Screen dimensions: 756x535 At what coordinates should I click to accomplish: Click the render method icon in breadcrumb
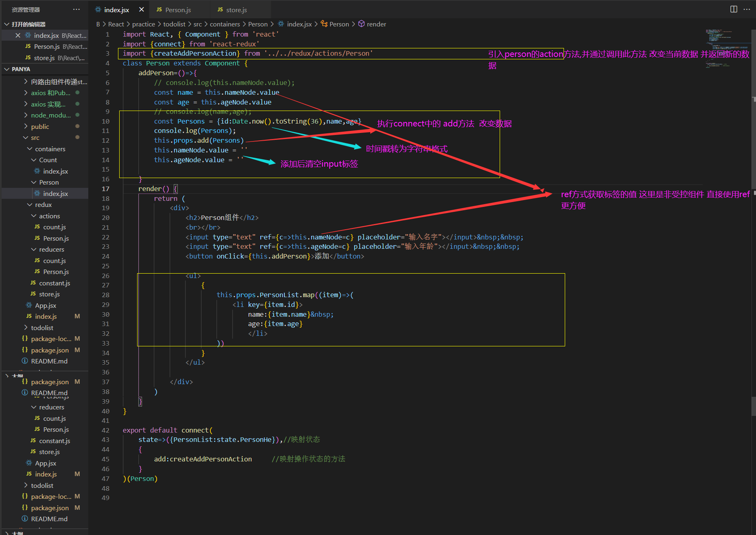(x=361, y=24)
